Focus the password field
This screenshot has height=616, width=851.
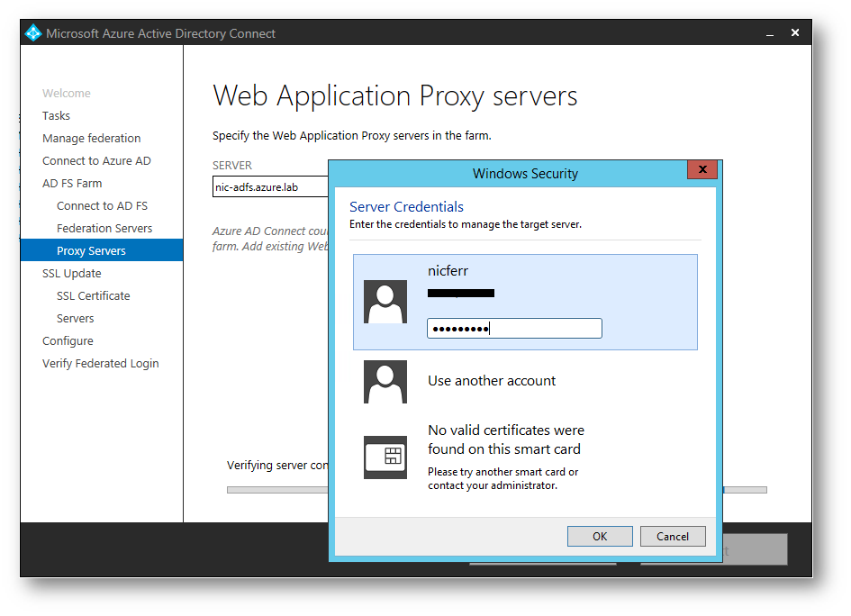pyautogui.click(x=514, y=329)
